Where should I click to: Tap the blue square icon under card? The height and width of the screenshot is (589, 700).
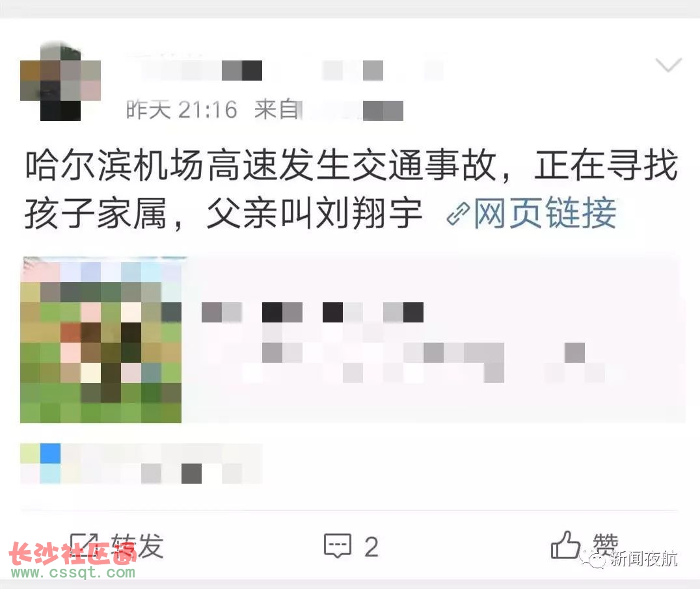[51, 453]
